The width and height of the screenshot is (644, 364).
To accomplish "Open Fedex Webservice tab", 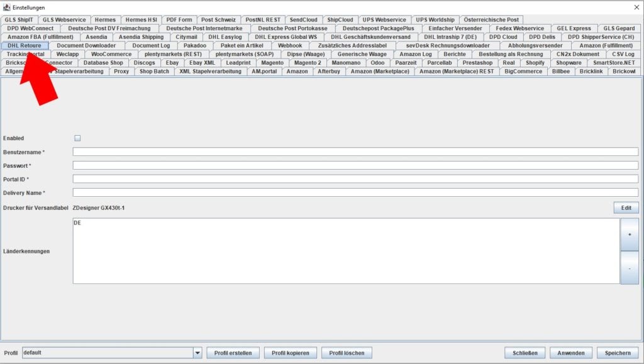I will (x=519, y=28).
